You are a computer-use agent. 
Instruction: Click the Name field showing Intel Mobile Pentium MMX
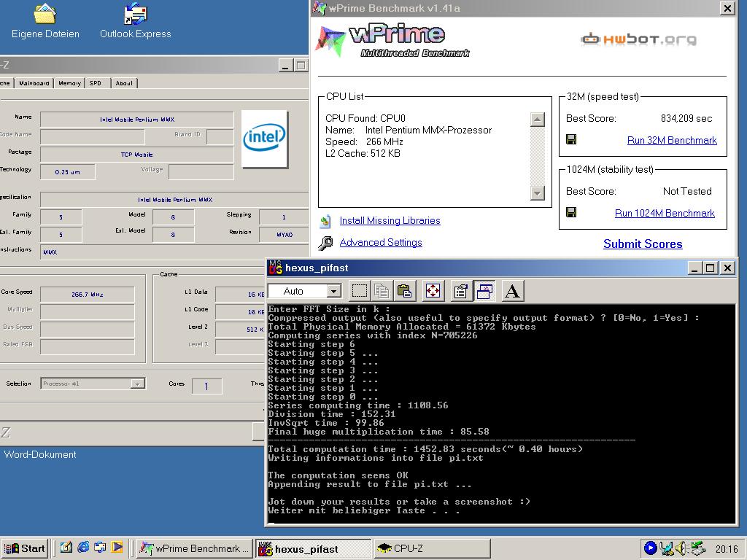137,120
